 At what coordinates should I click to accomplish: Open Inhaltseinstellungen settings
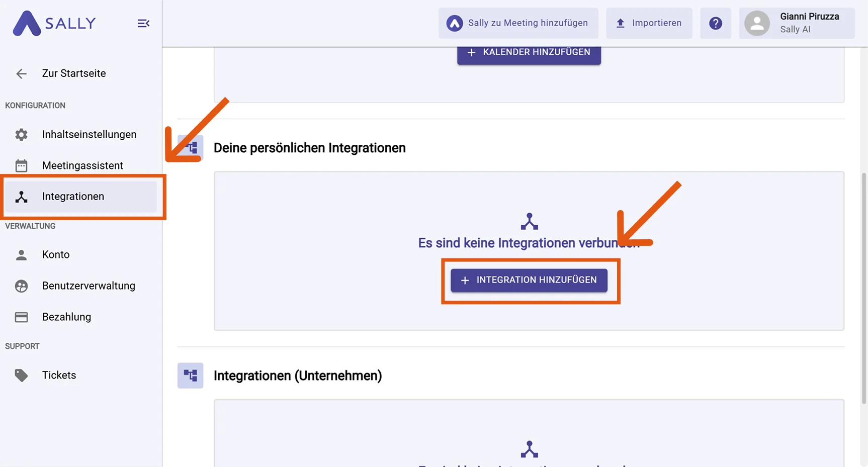[90, 134]
